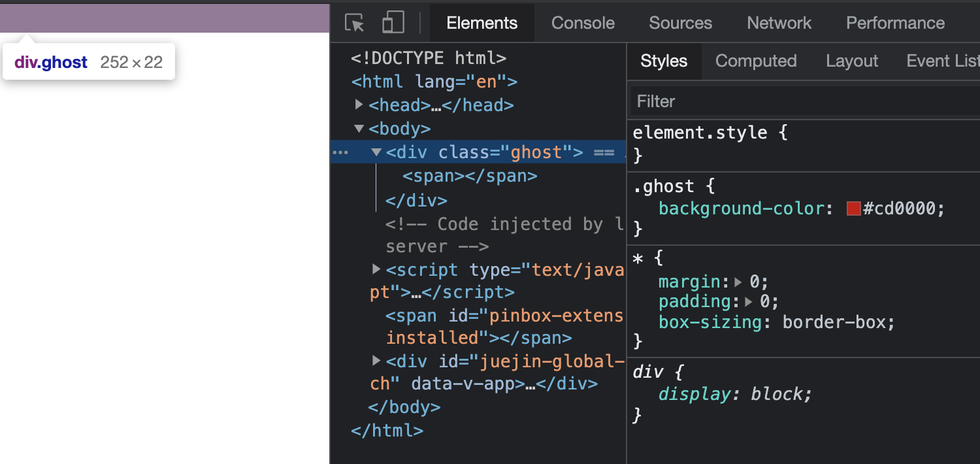
Task: Open the Sources tab
Action: (680, 23)
